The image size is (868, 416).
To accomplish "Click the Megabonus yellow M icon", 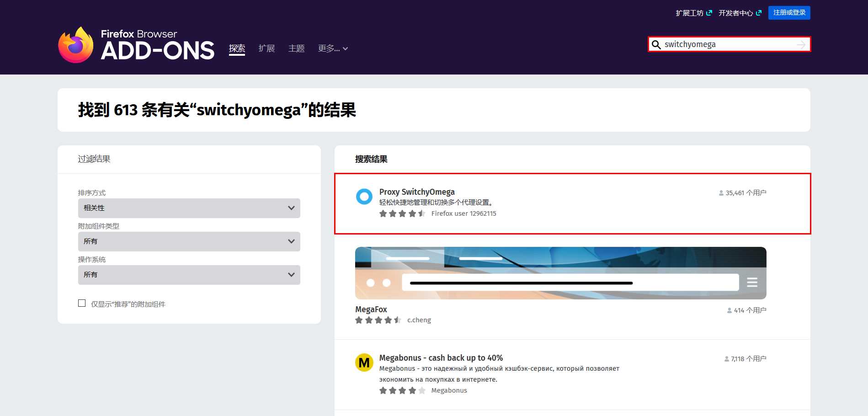I will pos(364,363).
